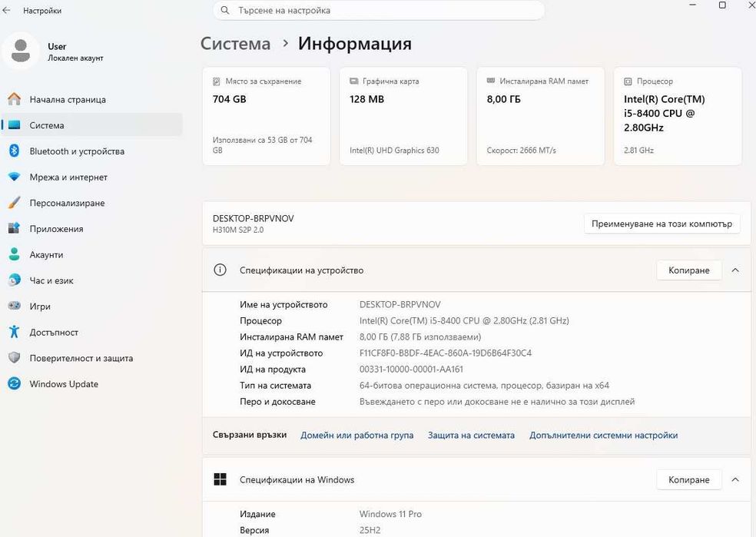The width and height of the screenshot is (756, 537).
Task: Go to Достъпност settings
Action: (92, 332)
